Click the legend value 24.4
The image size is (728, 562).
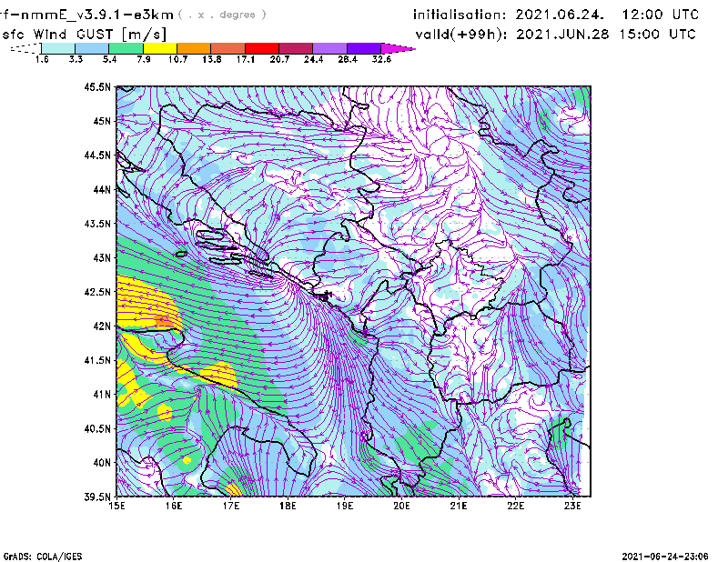(x=313, y=59)
